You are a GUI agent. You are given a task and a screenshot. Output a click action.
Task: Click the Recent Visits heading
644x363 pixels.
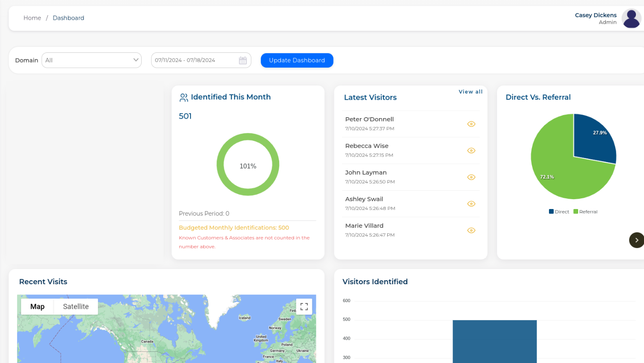pyautogui.click(x=43, y=282)
